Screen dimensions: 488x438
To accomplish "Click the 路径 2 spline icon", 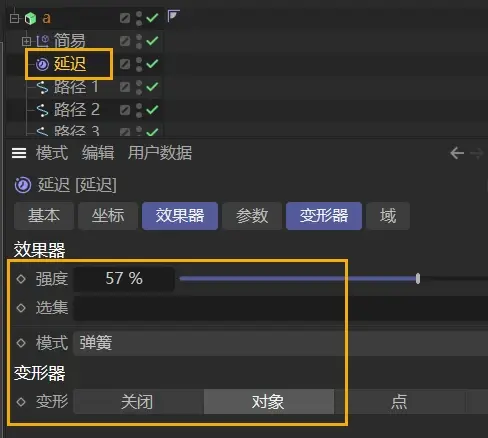I will pyautogui.click(x=42, y=110).
